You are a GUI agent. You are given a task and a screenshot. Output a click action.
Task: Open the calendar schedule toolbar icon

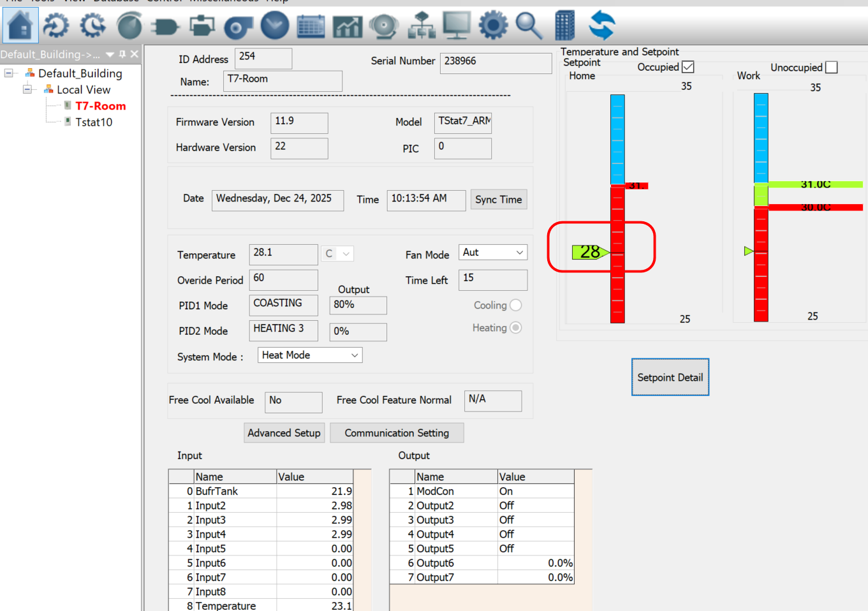coord(311,26)
